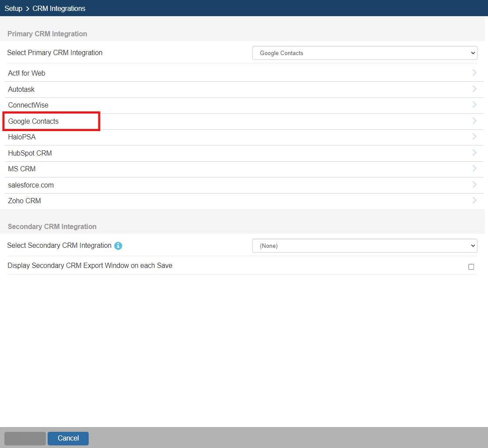Viewport: 488px width, 448px height.
Task: Click the info icon beside Secondary CRM Integration
Action: point(118,246)
